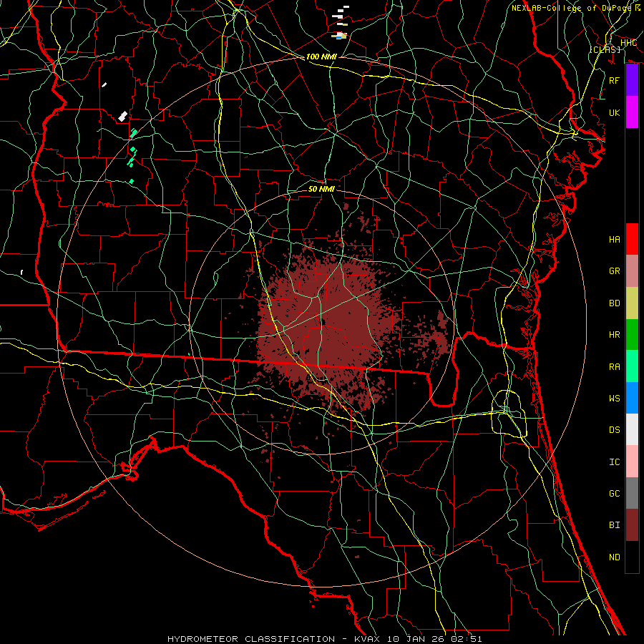Click the '50 NMI' range ring label

321,189
